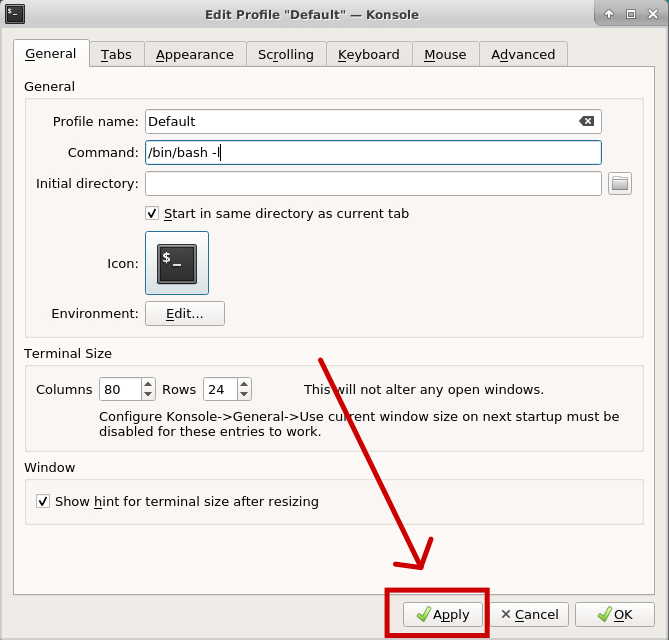Click the "This will not alter any open windows." text

(x=424, y=389)
